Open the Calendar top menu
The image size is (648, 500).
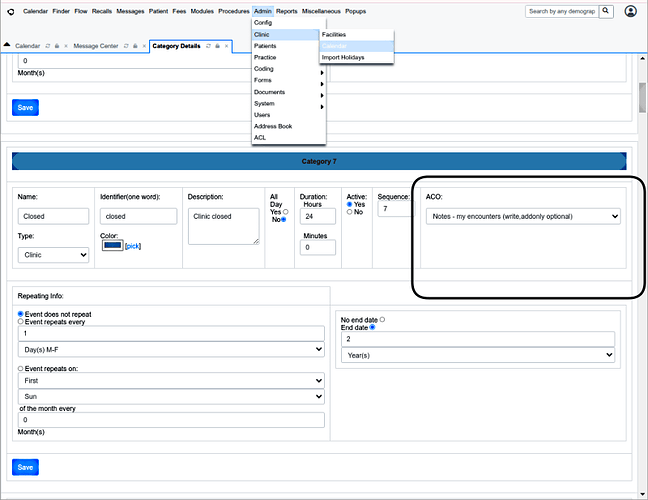(x=36, y=11)
